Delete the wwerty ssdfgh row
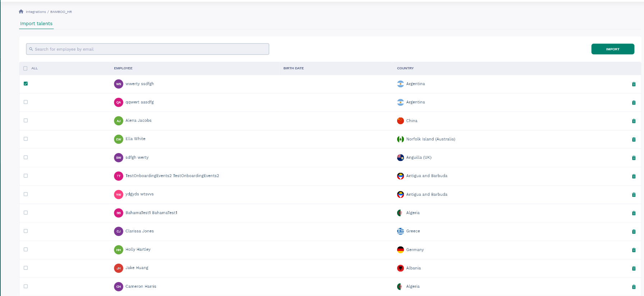644x296 pixels. coord(634,84)
